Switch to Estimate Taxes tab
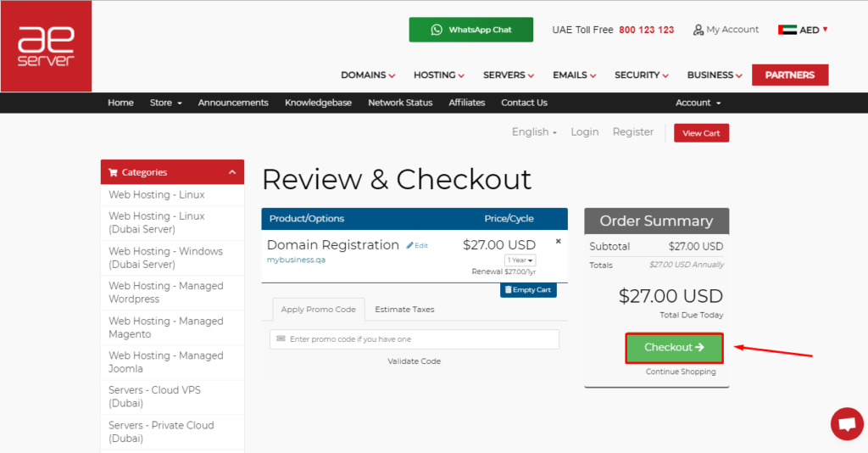Viewport: 868px width, 453px height. [404, 310]
